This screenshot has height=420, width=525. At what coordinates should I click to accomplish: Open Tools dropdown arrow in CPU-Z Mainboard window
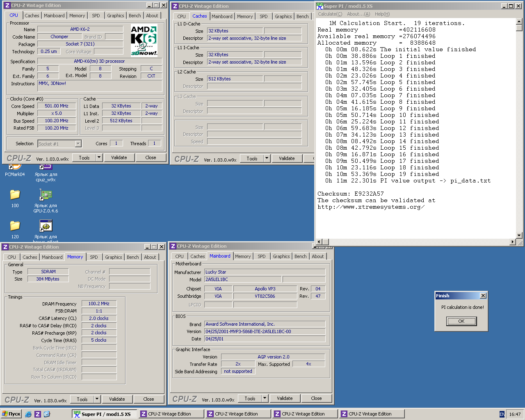[x=265, y=398]
